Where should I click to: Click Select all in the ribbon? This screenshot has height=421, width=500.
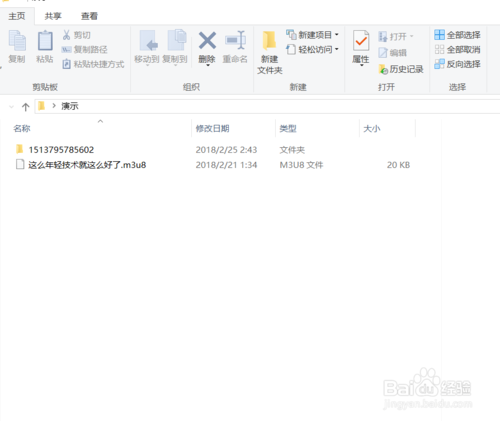click(457, 35)
